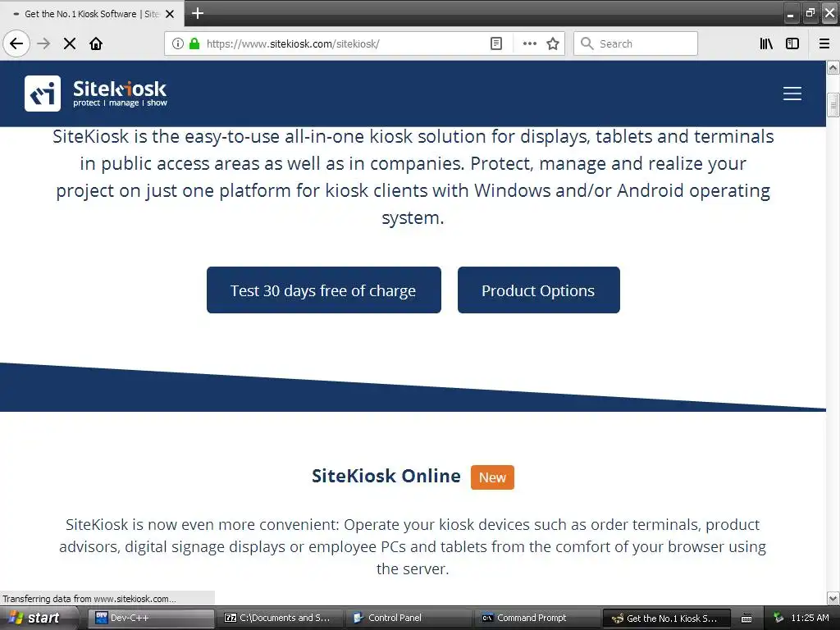
Task: Click 'Transferring data from www.sitekiosk.com' status text
Action: pos(89,598)
